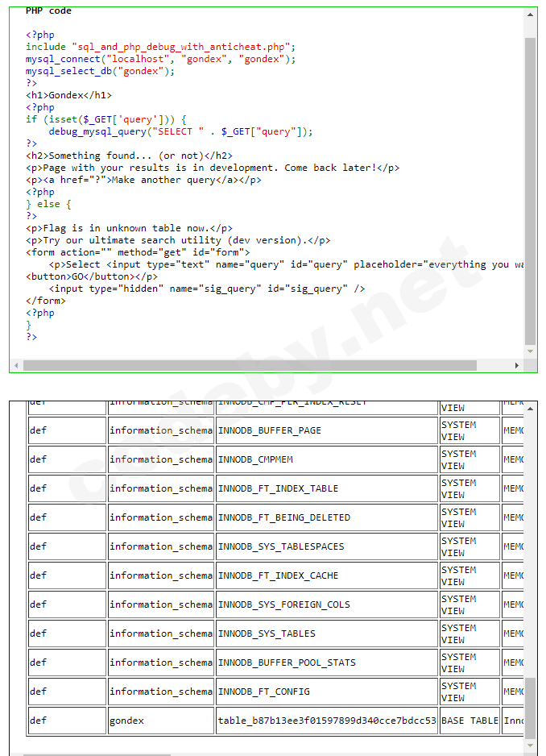Click the <p>Select <input type="text"... line
546x756 pixels.
(286, 264)
